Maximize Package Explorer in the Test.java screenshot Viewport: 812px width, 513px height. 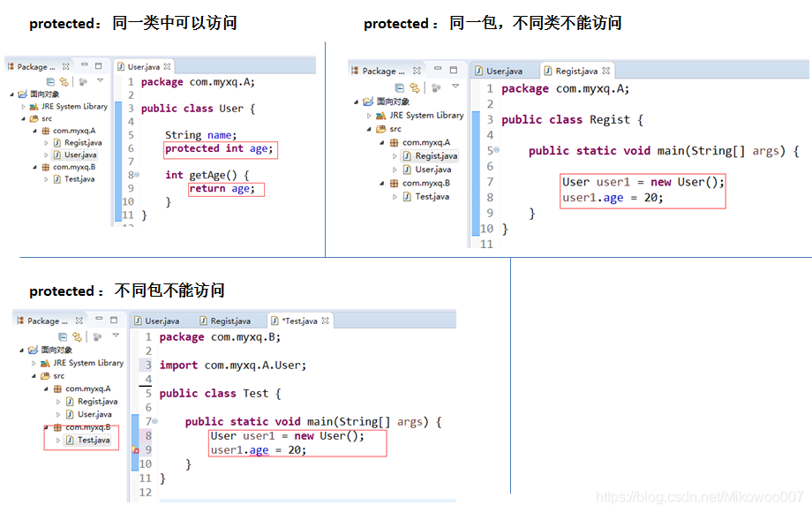click(x=114, y=320)
